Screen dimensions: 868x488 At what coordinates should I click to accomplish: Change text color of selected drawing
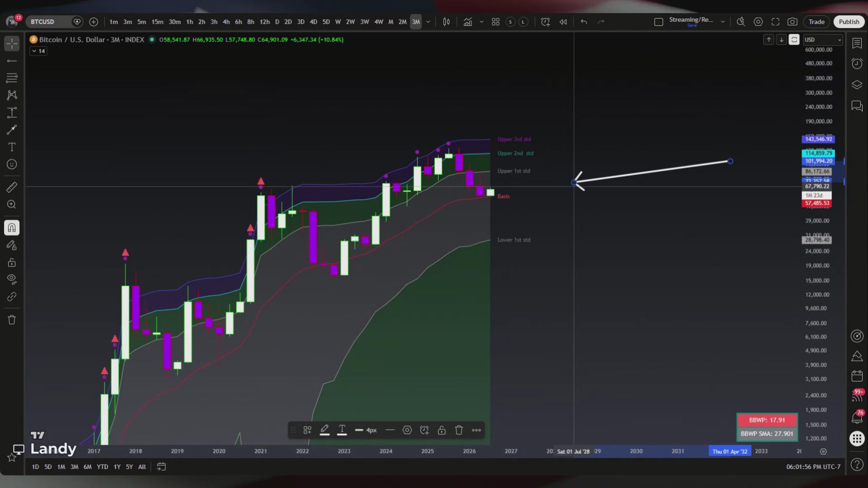(x=342, y=430)
